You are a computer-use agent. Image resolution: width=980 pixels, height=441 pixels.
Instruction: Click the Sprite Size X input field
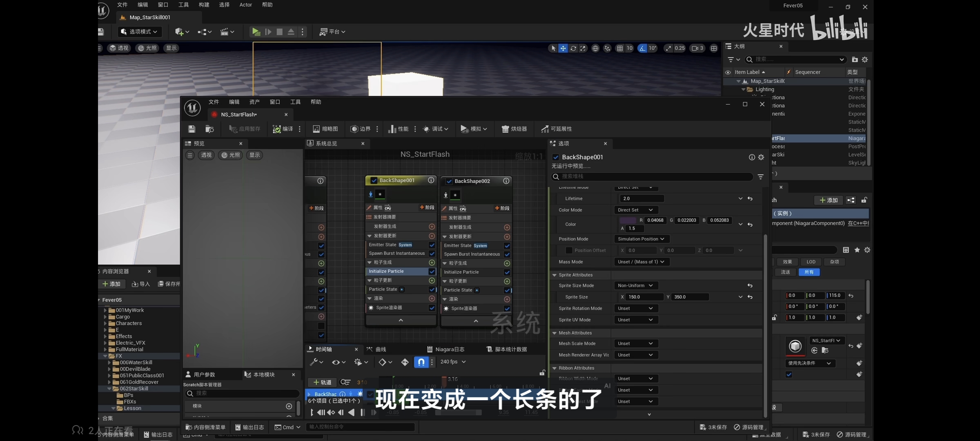(x=645, y=297)
